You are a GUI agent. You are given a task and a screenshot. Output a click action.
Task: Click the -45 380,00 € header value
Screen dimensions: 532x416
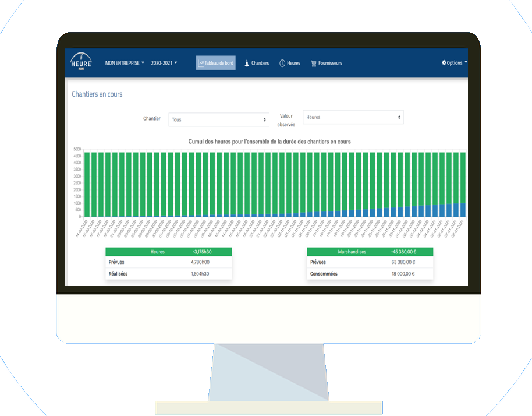pos(404,252)
